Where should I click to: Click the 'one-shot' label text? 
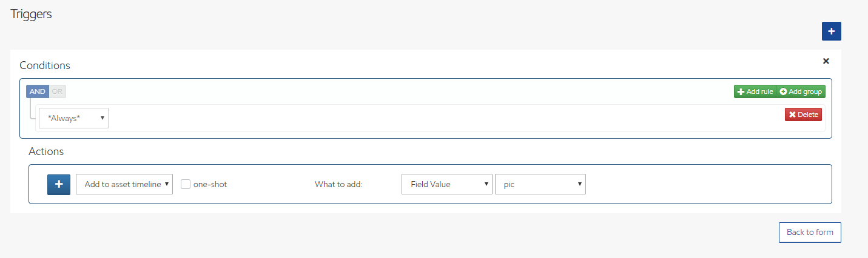[210, 184]
